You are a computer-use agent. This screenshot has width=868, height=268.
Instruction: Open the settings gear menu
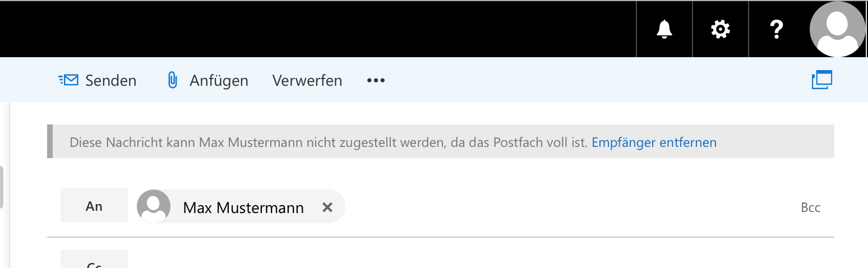click(721, 29)
